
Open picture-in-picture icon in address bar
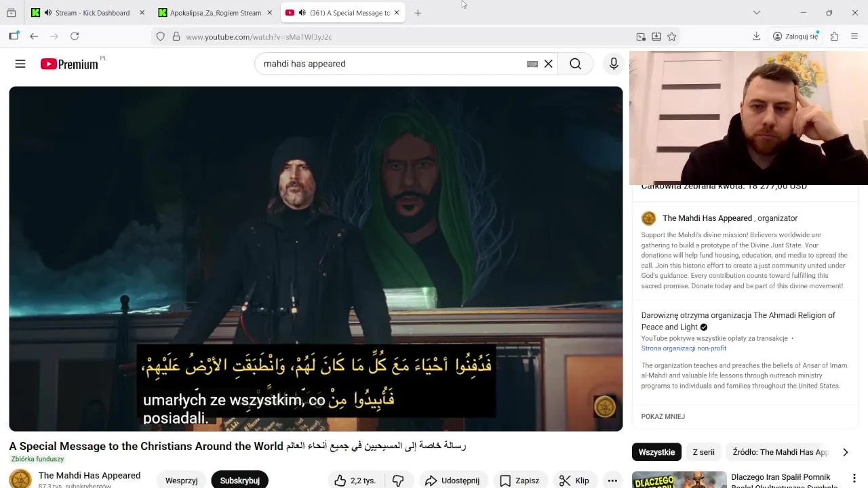pos(641,37)
